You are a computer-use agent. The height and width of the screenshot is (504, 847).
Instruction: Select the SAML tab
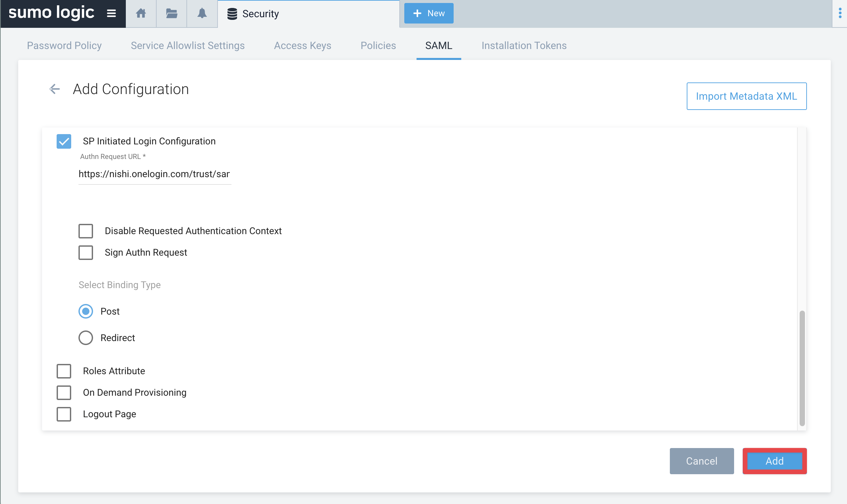pyautogui.click(x=438, y=45)
